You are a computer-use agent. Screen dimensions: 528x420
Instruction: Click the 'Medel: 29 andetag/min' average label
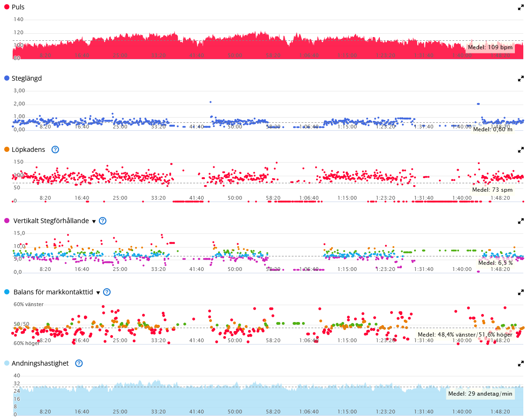click(480, 394)
